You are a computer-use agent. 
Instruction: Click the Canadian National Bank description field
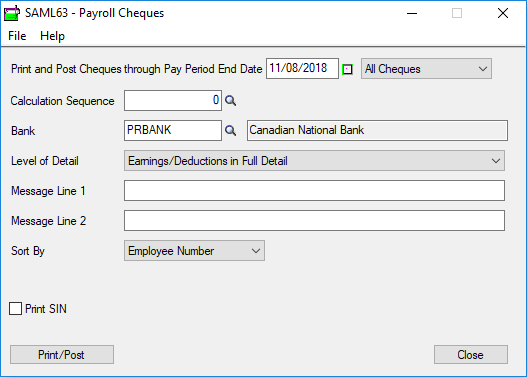377,131
